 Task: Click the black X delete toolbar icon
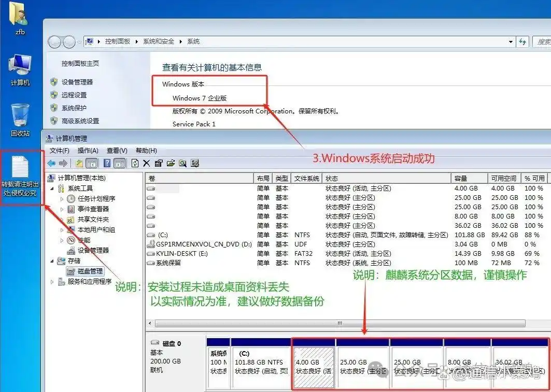tap(147, 163)
